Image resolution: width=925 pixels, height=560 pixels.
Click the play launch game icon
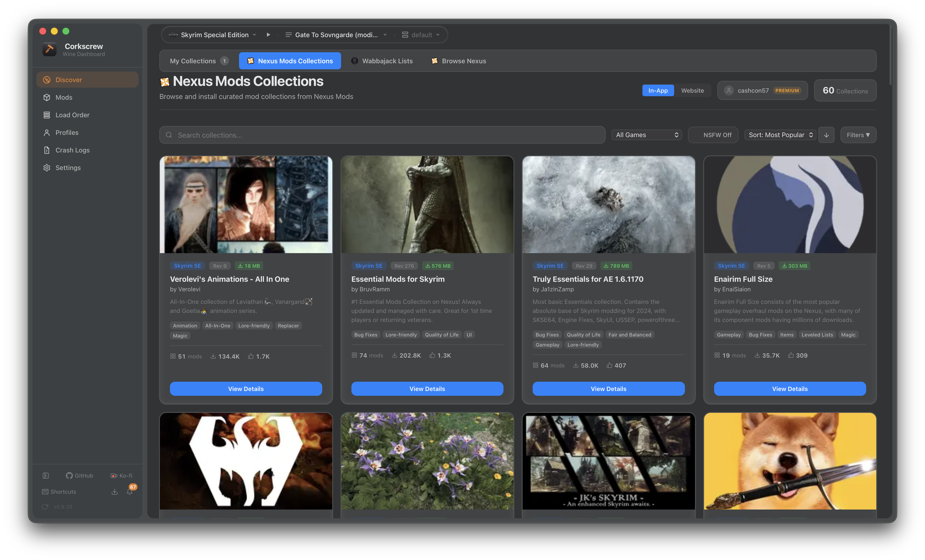pyautogui.click(x=268, y=34)
